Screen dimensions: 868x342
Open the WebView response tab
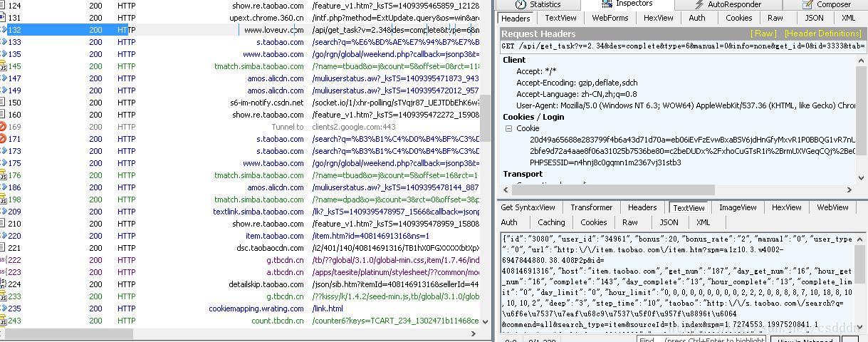tap(832, 207)
